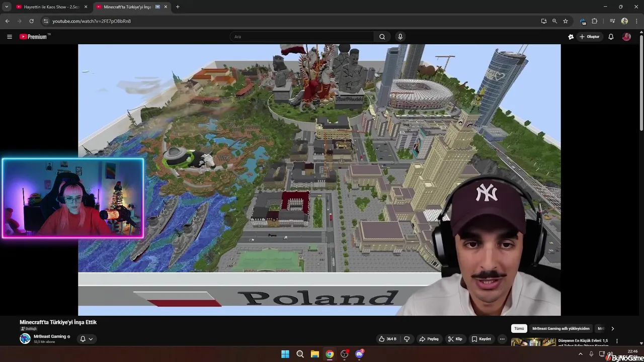Open Discord from the taskbar

(x=359, y=354)
